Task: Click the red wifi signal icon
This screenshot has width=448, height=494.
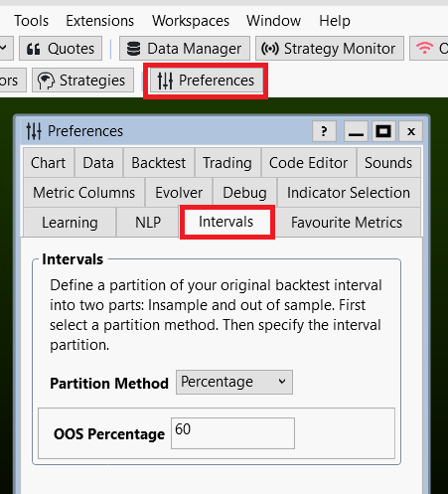Action: [424, 48]
